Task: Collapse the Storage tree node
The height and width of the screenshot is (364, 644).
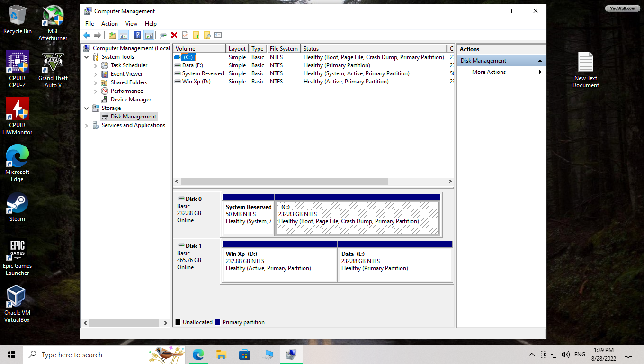Action: tap(87, 108)
